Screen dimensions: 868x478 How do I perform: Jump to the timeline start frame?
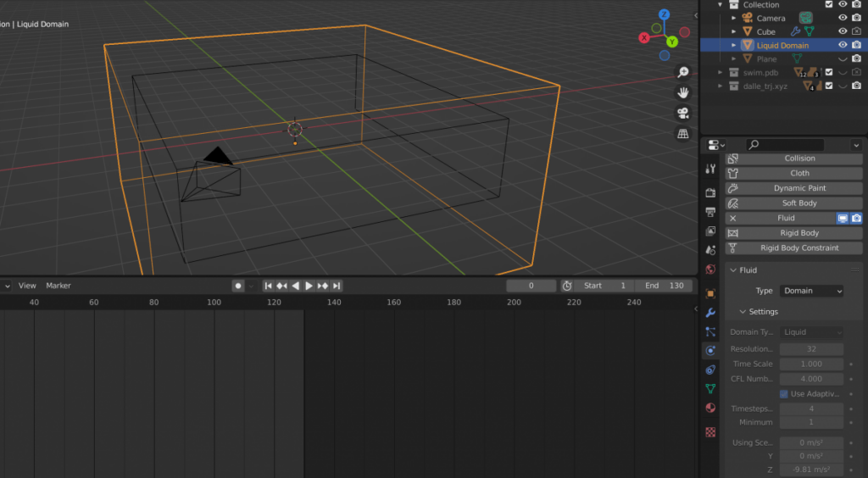coord(269,286)
